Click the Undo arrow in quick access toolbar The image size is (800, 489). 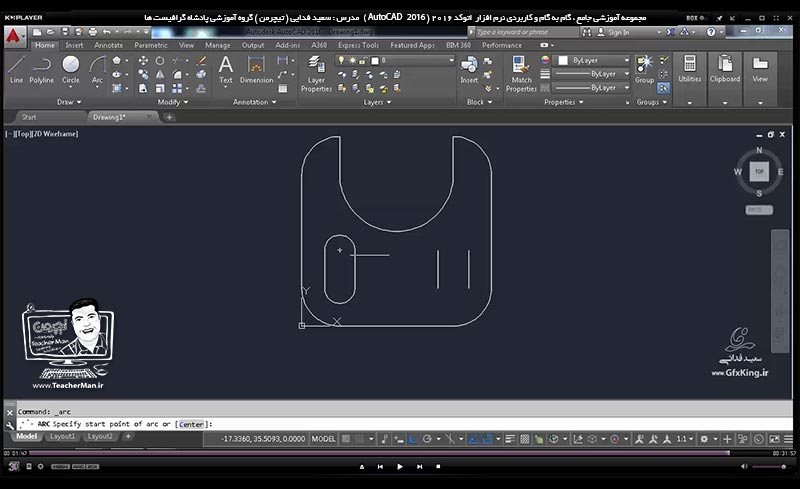(106, 32)
